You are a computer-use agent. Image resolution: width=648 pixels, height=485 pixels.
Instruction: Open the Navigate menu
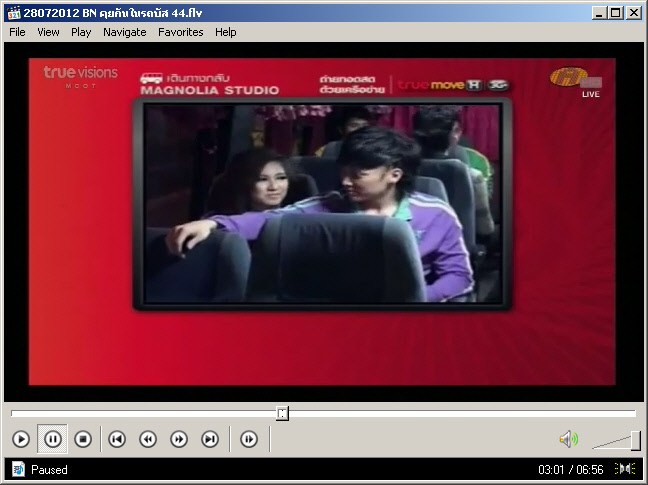125,32
